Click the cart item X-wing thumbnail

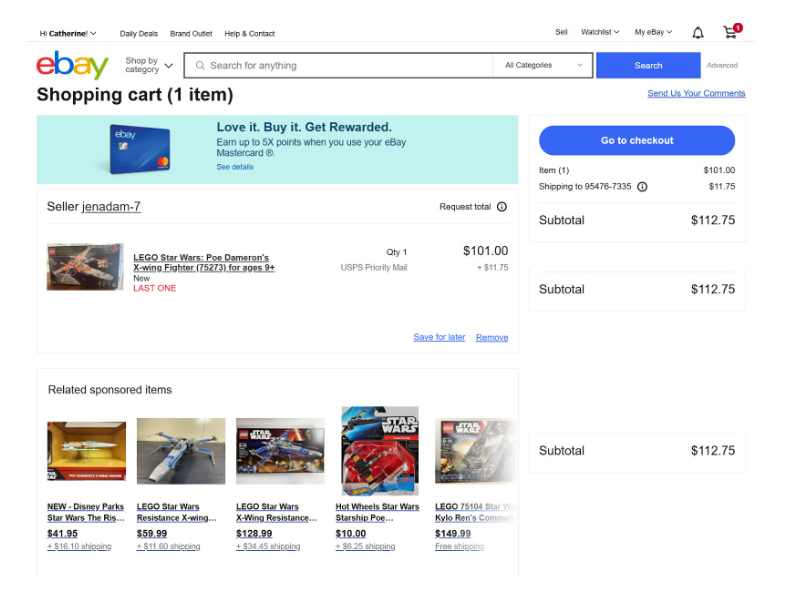[85, 267]
